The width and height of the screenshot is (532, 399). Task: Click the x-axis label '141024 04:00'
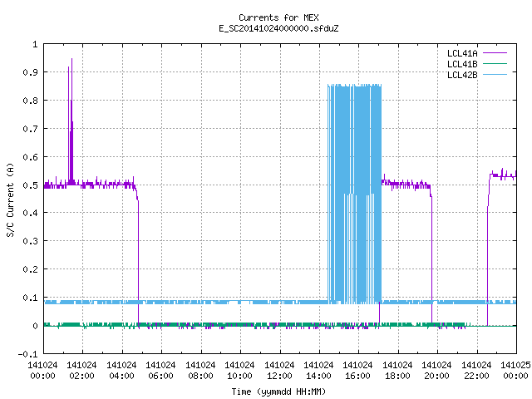point(121,371)
